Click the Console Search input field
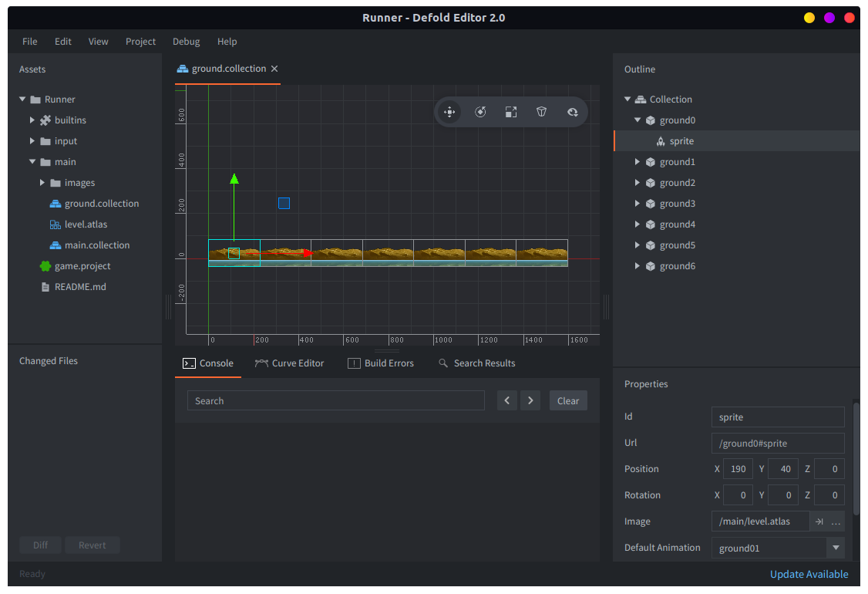Screen dimensions: 868x594 click(x=335, y=400)
